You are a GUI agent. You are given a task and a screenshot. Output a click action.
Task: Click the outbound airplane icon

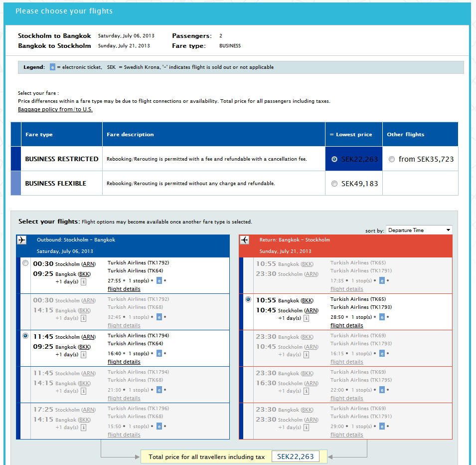21,240
